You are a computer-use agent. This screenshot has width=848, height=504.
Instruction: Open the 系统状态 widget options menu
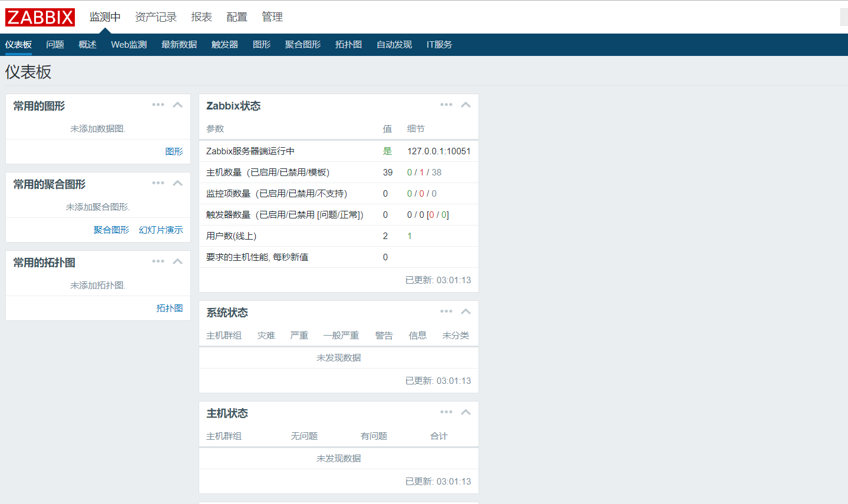(446, 311)
